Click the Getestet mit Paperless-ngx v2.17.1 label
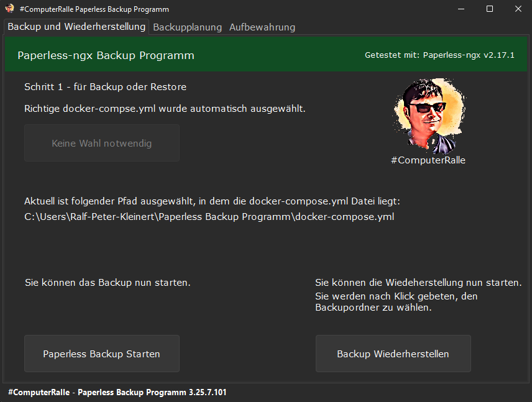Viewport: 532px width, 402px height. 439,55
